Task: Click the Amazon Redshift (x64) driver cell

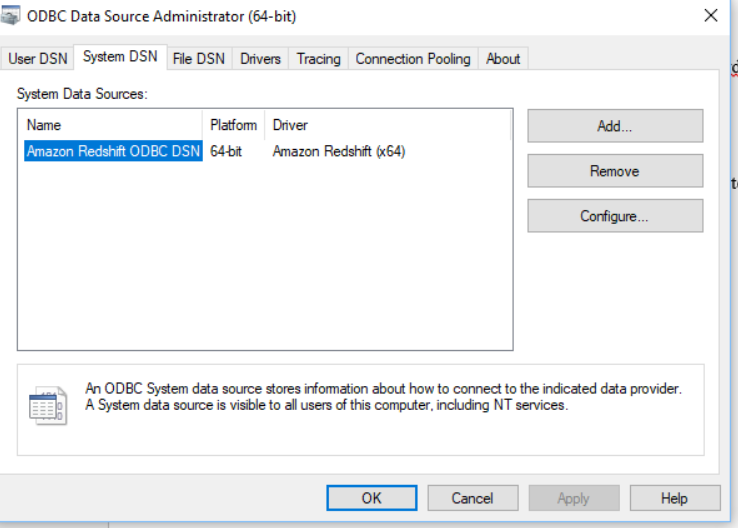Action: 339,151
